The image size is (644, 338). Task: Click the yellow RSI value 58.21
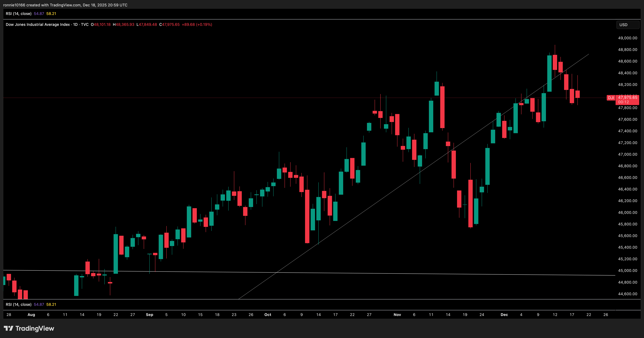coord(51,14)
